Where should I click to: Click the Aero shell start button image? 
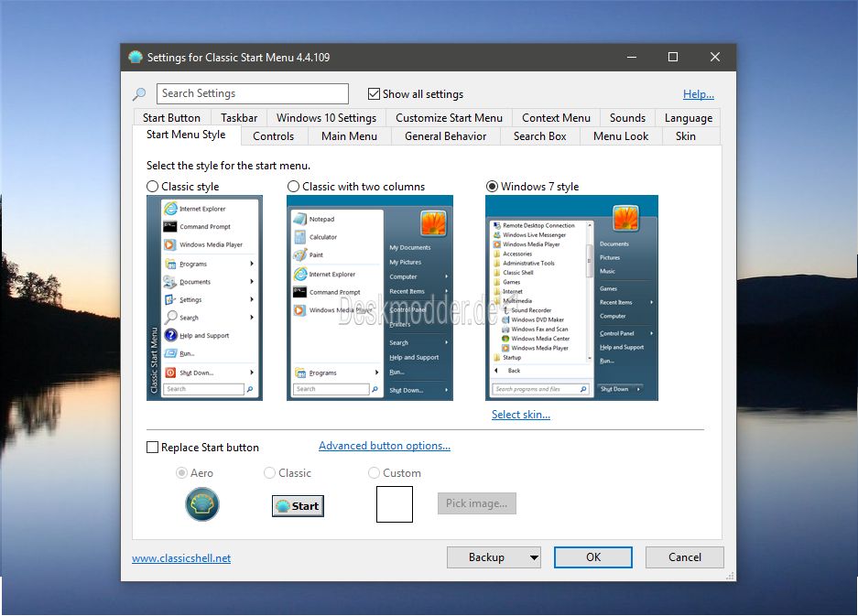(x=202, y=504)
